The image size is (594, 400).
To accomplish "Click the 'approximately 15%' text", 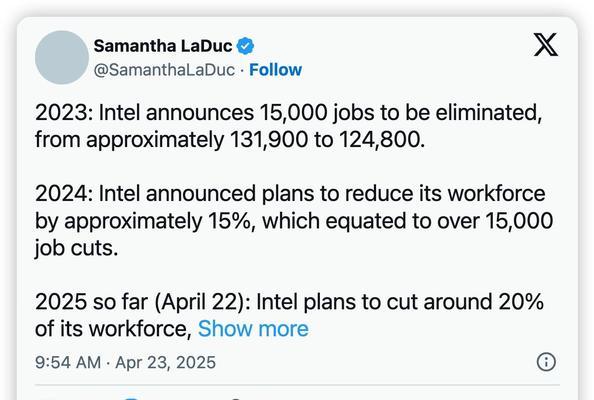I will coord(158,221).
